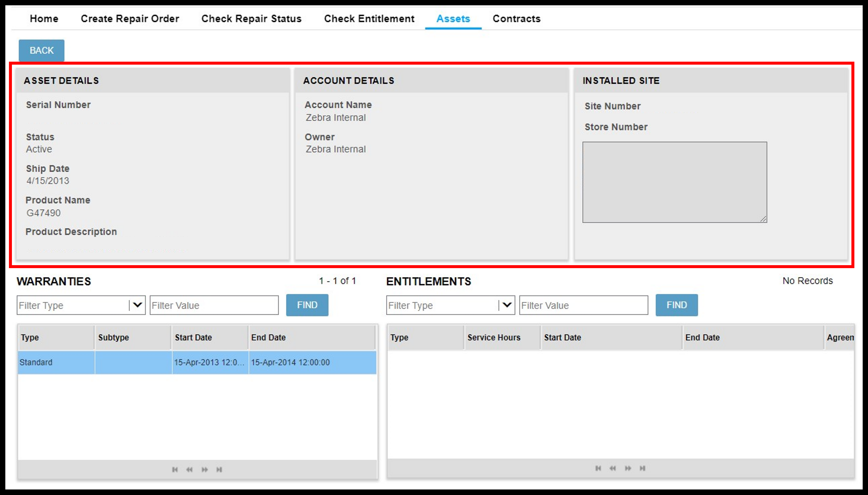Go to first page in Warranties pager
The height and width of the screenshot is (495, 868).
click(175, 469)
